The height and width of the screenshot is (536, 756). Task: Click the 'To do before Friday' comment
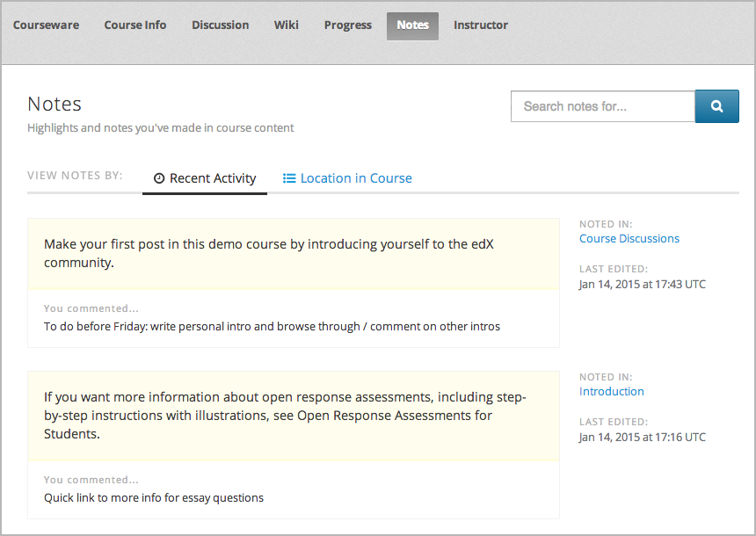[x=272, y=326]
